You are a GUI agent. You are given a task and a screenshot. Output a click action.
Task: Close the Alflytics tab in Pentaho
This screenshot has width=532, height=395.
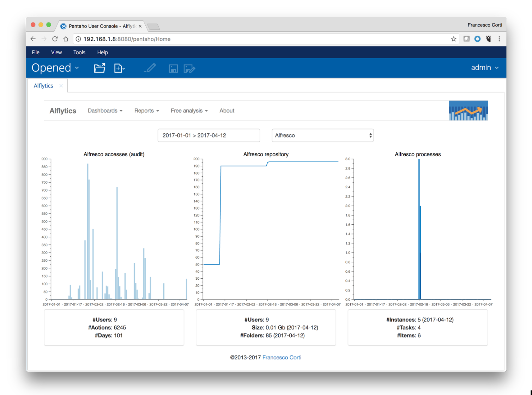pos(61,86)
